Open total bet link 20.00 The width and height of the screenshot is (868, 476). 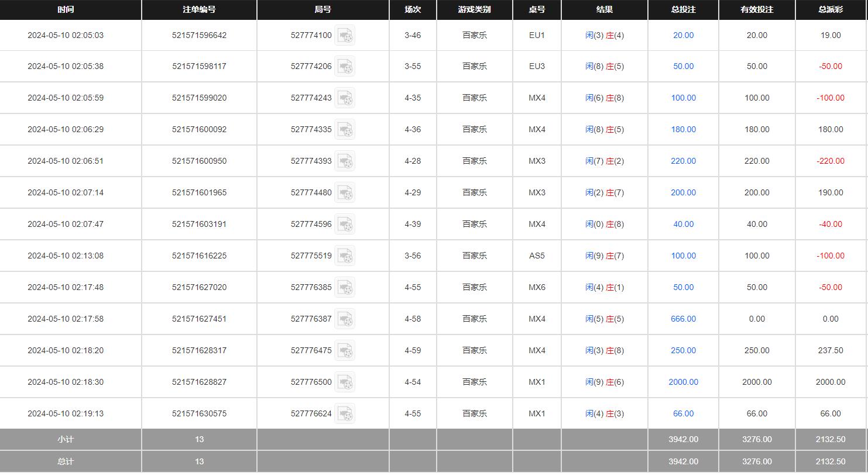[683, 35]
